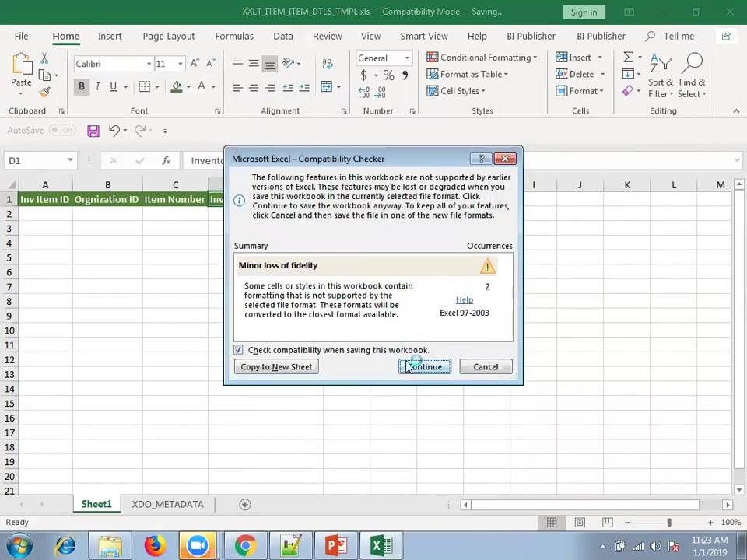
Task: Increase font size with larger A
Action: 195,63
